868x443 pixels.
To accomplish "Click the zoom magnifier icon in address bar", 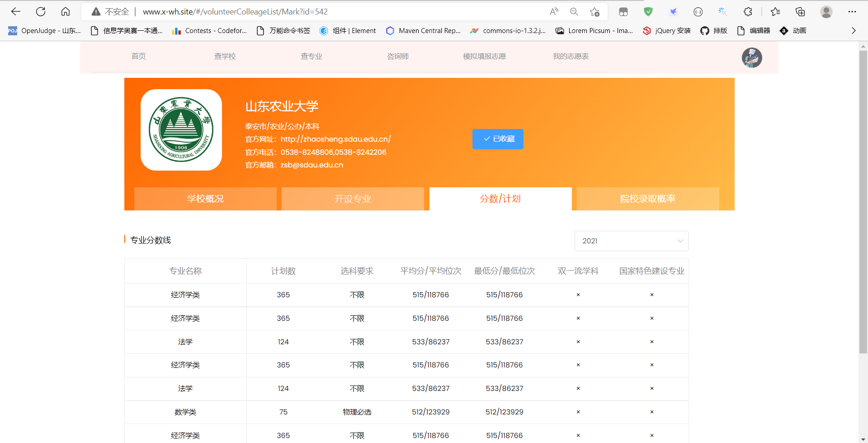I will (574, 12).
